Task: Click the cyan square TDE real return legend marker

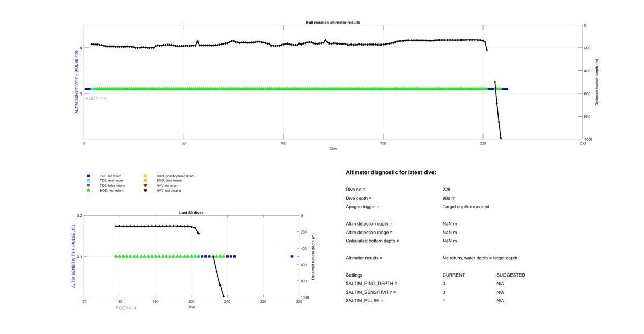Action: point(88,180)
